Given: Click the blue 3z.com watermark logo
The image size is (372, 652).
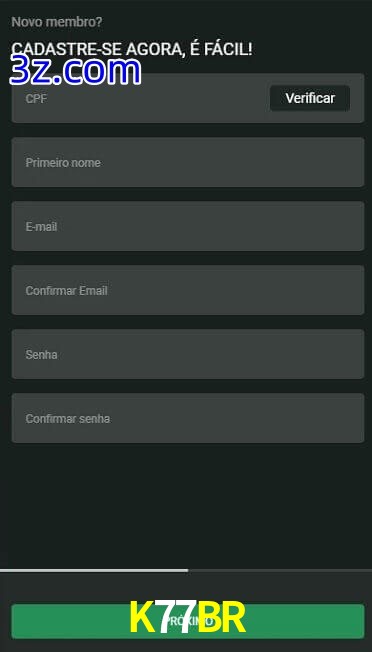Looking at the screenshot, I should [75, 71].
